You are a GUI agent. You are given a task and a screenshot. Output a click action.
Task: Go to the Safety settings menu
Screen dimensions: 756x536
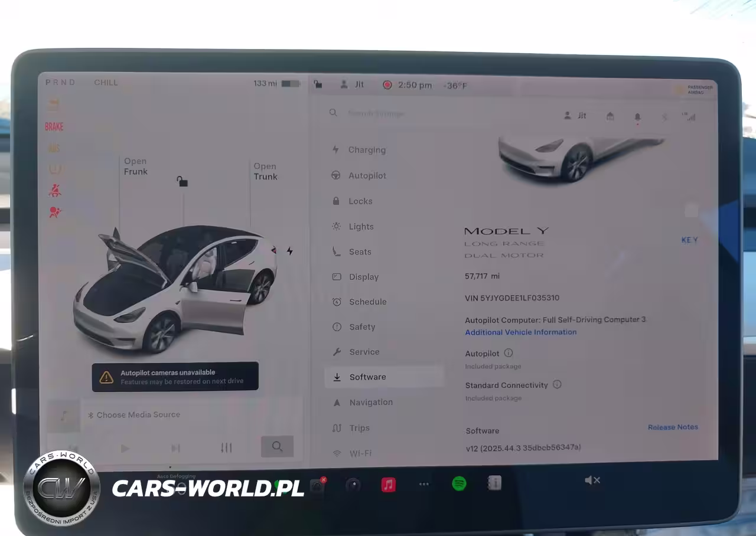pyautogui.click(x=361, y=327)
